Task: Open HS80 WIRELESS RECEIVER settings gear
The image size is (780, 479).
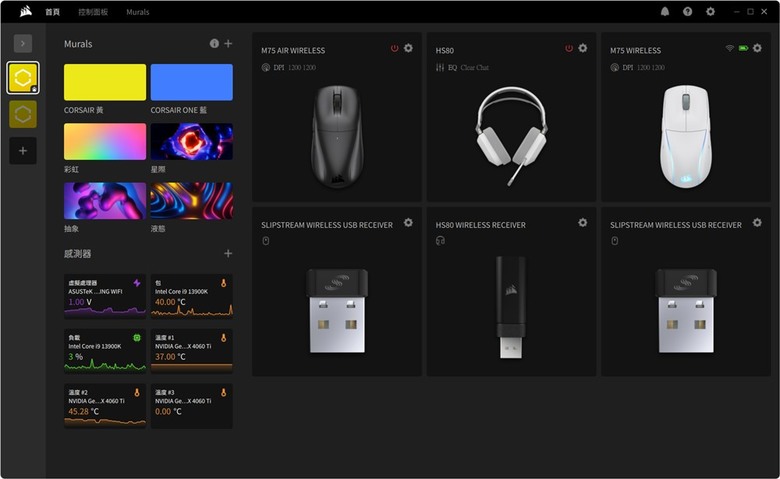Action: pos(583,222)
